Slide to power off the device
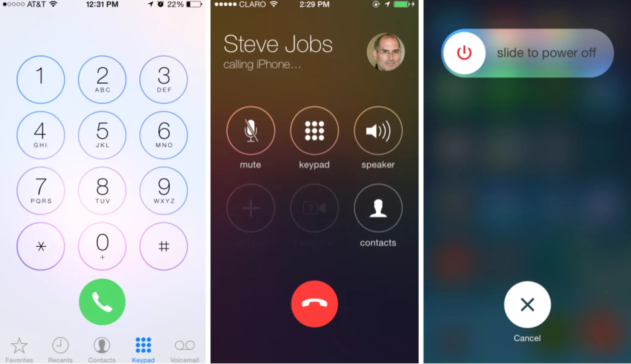This screenshot has height=364, width=631. (462, 52)
